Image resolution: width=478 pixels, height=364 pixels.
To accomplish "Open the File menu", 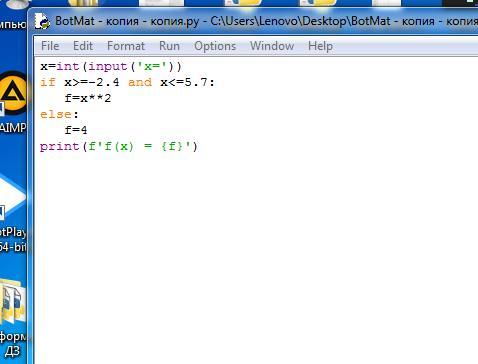I will tap(50, 46).
